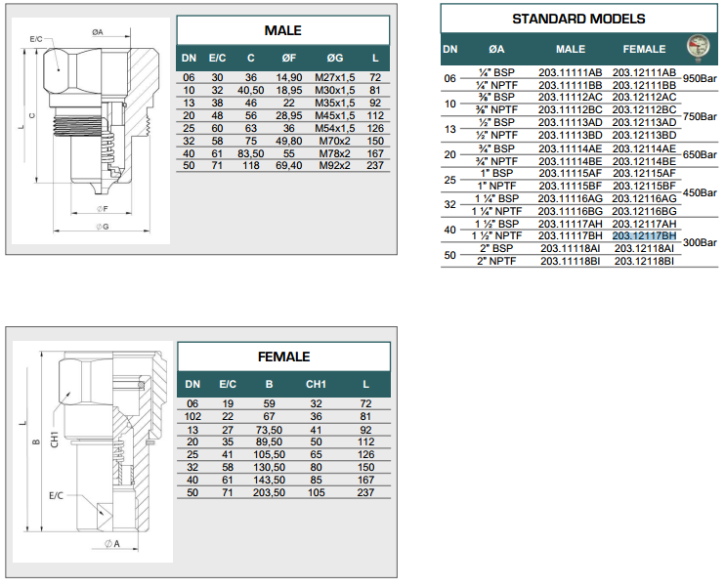725x588 pixels.
Task: Select the FEMALE table title
Action: pos(283,357)
